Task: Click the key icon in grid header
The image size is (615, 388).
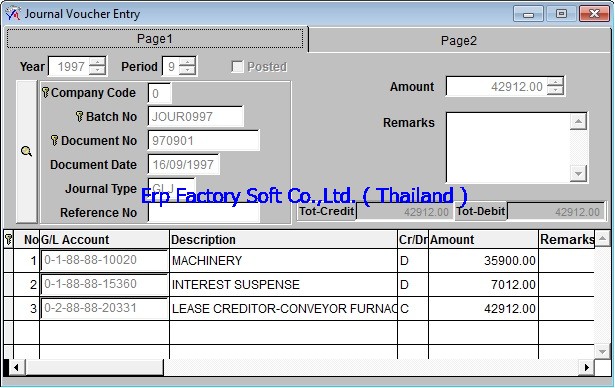Action: click(8, 239)
